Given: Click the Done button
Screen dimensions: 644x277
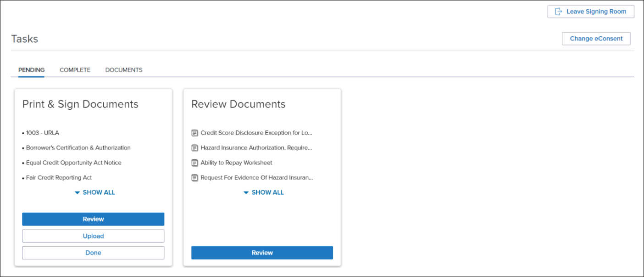Looking at the screenshot, I should pos(93,252).
